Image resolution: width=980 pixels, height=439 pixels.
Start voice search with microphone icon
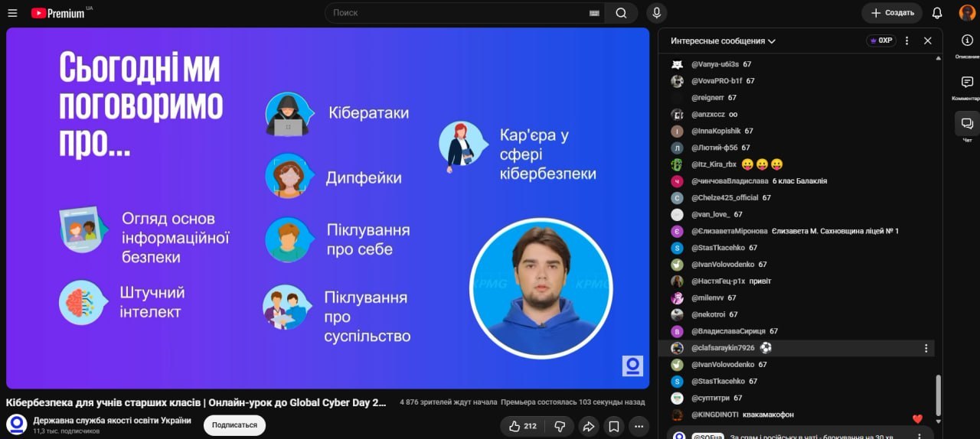[656, 13]
